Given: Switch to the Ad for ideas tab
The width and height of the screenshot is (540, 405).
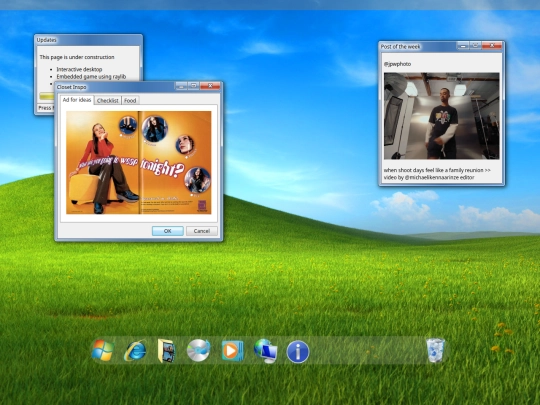Looking at the screenshot, I should (x=77, y=100).
